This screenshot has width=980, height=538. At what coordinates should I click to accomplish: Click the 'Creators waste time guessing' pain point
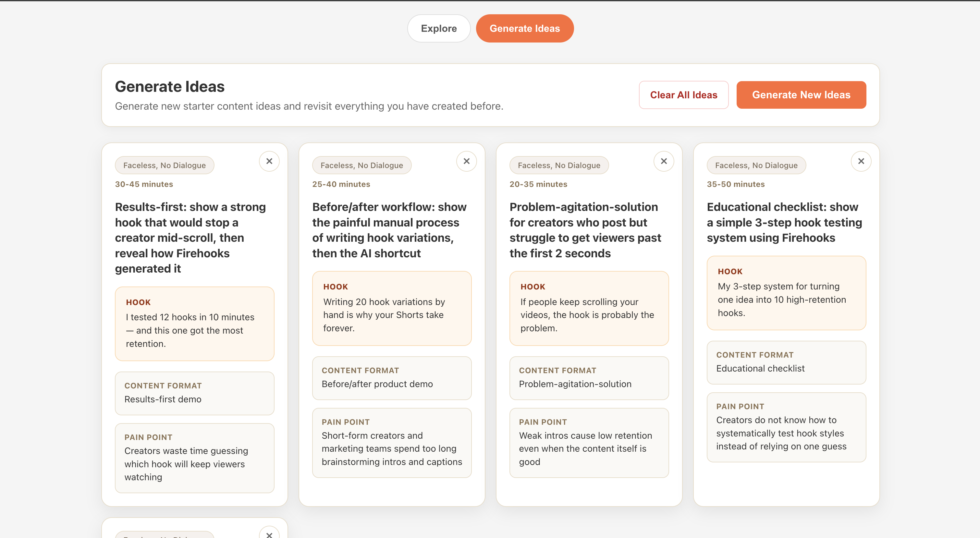(x=194, y=458)
